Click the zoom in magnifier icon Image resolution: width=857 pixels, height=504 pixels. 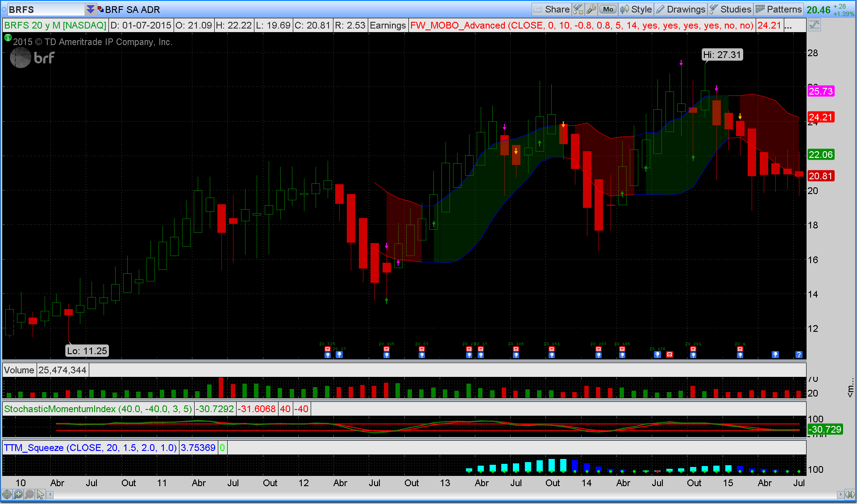18,494
